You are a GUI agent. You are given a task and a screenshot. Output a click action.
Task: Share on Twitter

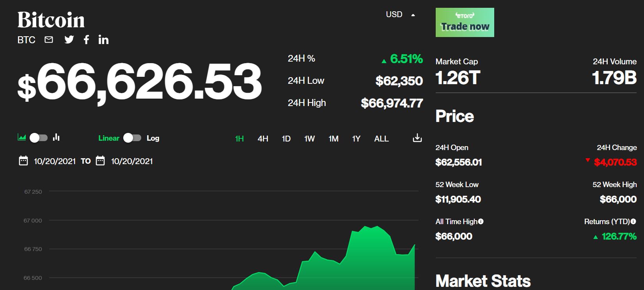[x=69, y=40]
